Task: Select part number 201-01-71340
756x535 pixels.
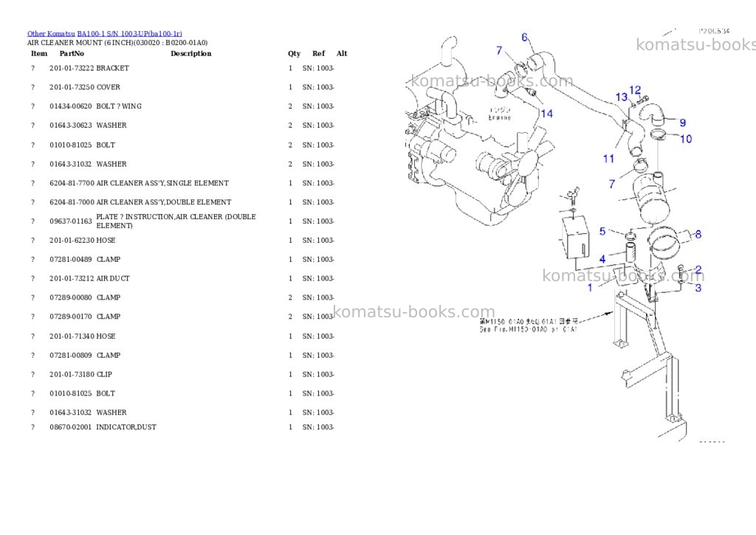Action: tap(72, 336)
